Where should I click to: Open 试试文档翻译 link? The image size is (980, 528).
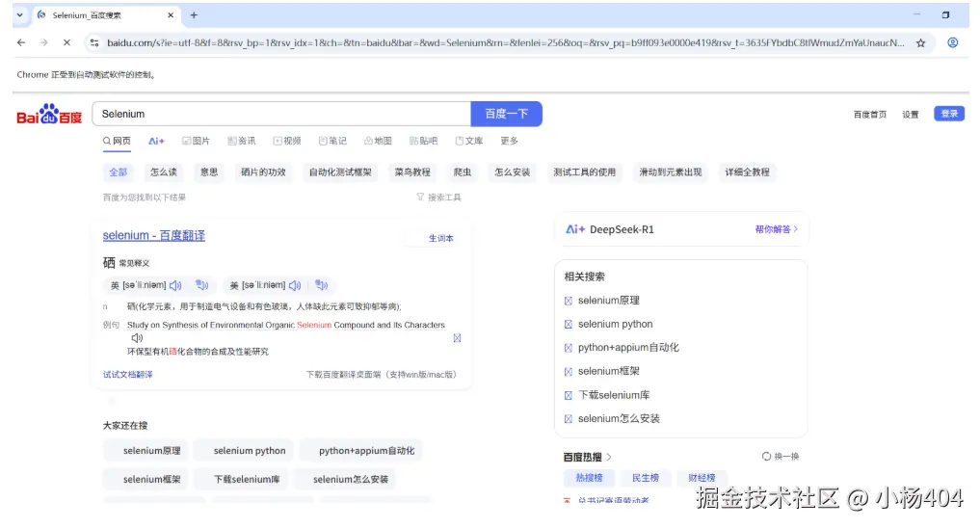(127, 375)
